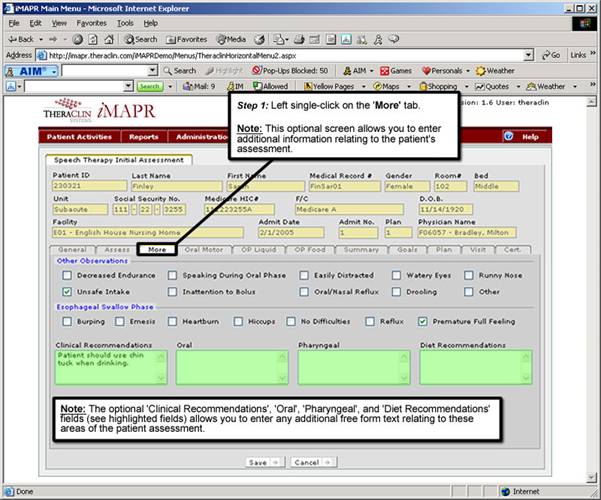
Task: Uncheck the Unsafe Intake checkbox
Action: coord(67,292)
